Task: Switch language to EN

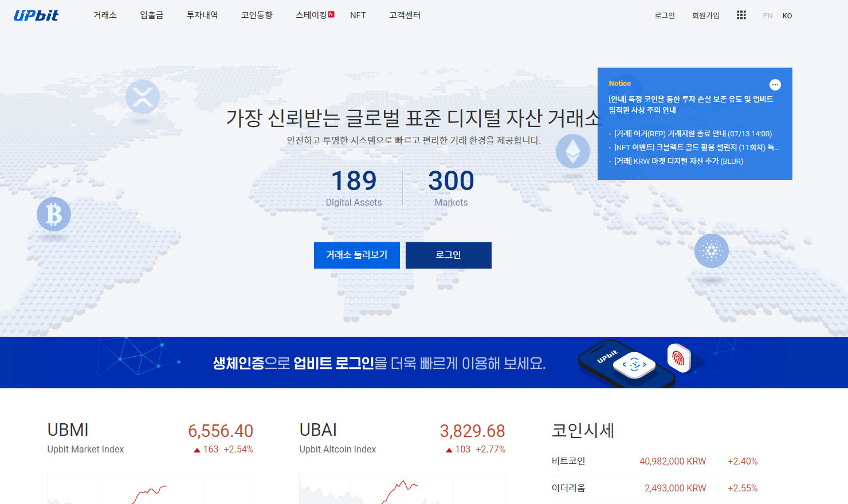Action: pyautogui.click(x=768, y=16)
